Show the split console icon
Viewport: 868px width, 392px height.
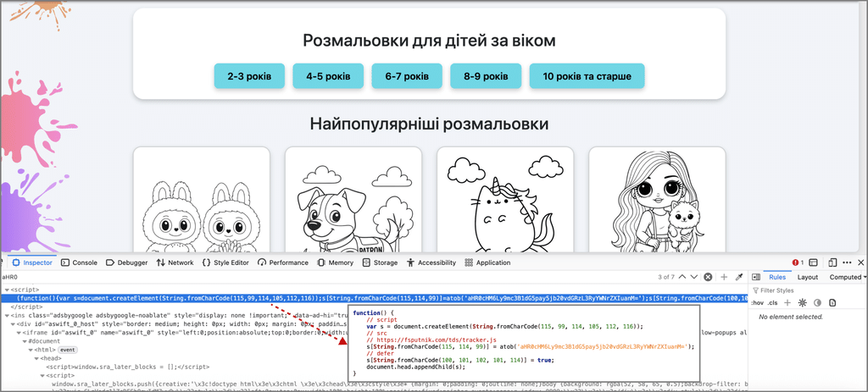[x=813, y=262]
